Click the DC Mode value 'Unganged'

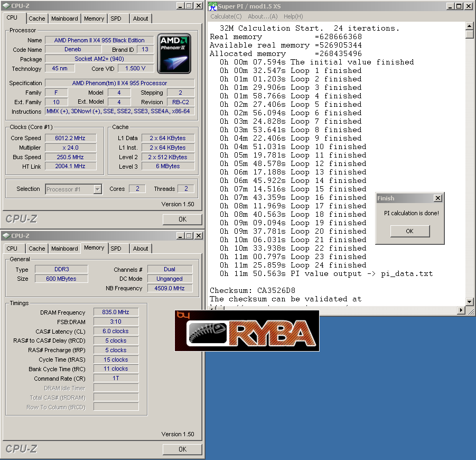170,279
